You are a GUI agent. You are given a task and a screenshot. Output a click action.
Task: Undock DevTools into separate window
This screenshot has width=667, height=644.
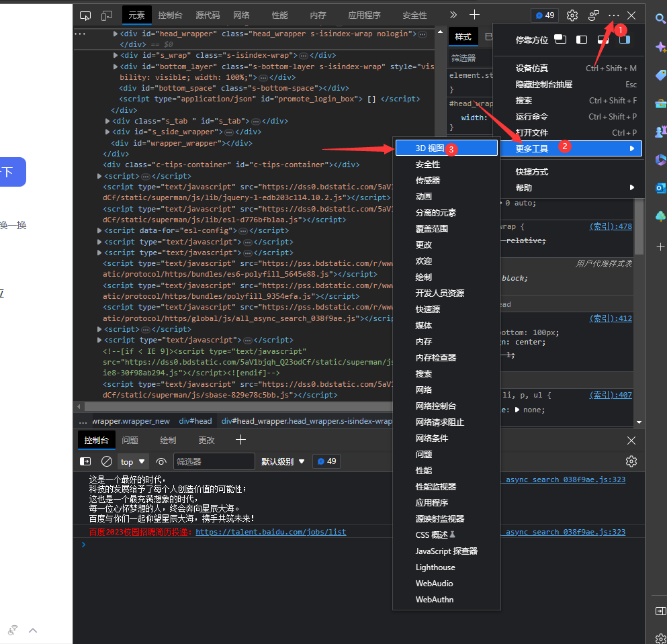pos(560,40)
